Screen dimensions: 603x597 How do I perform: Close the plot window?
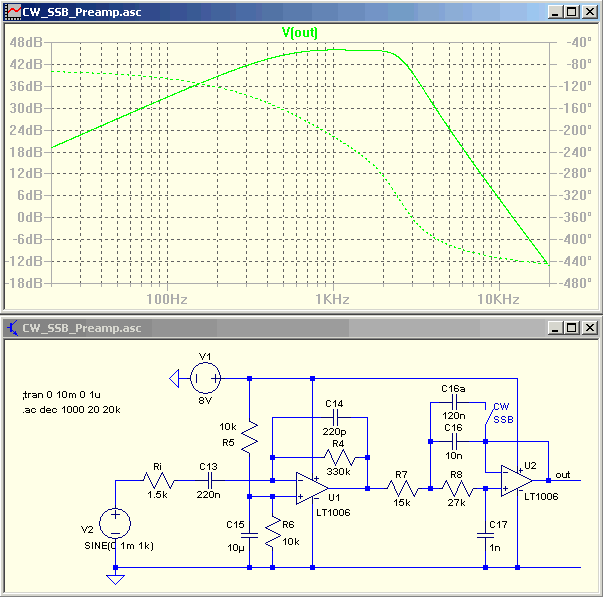pyautogui.click(x=590, y=12)
